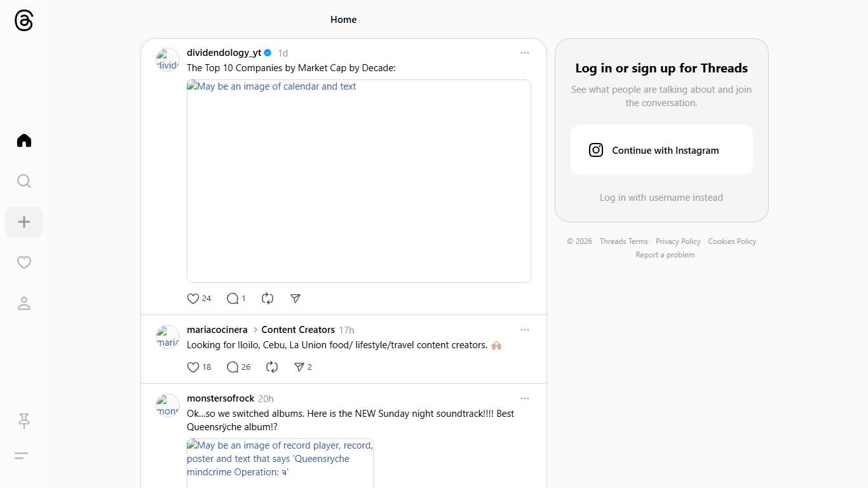This screenshot has height=488, width=868.
Task: Go to Home icon in sidebar
Action: [24, 140]
